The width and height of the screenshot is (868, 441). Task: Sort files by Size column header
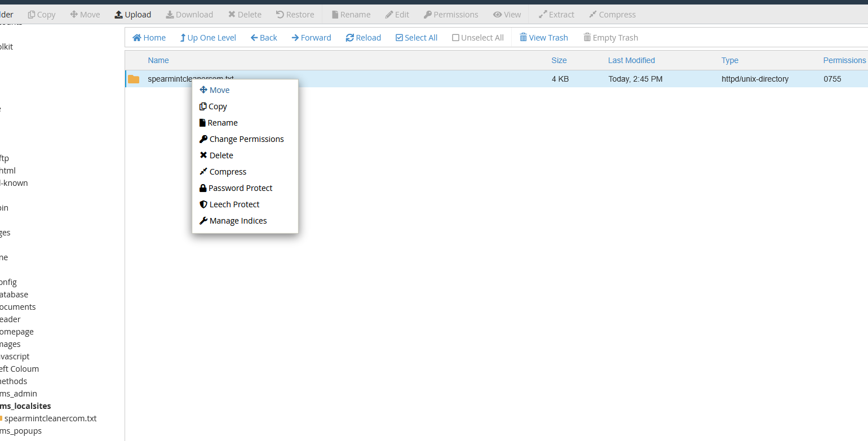pyautogui.click(x=559, y=60)
